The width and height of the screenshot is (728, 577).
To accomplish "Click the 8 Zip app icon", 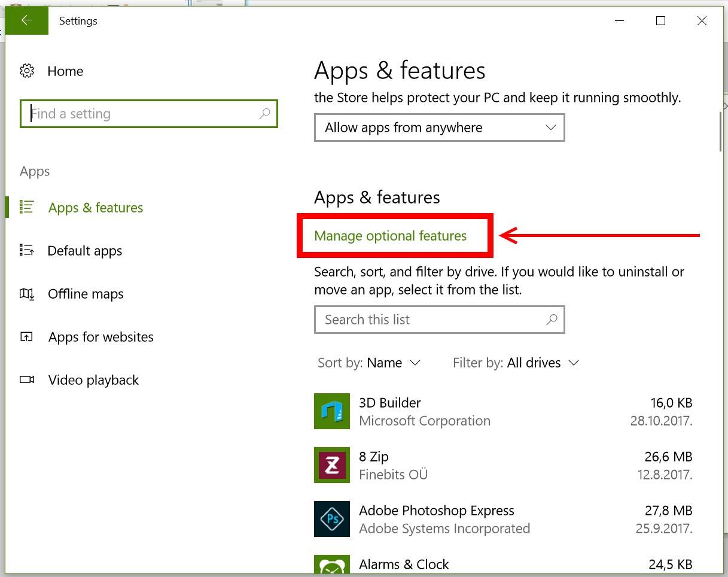I will (331, 465).
